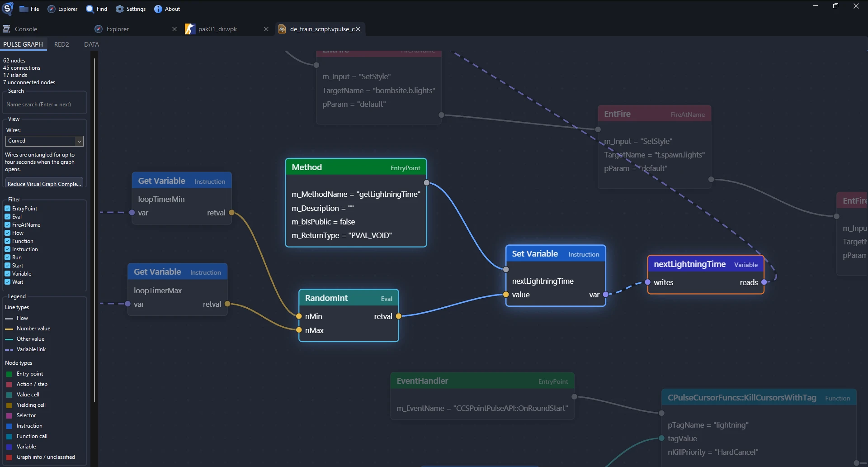Open the Settings menu
This screenshot has height=467, width=868.
point(131,9)
